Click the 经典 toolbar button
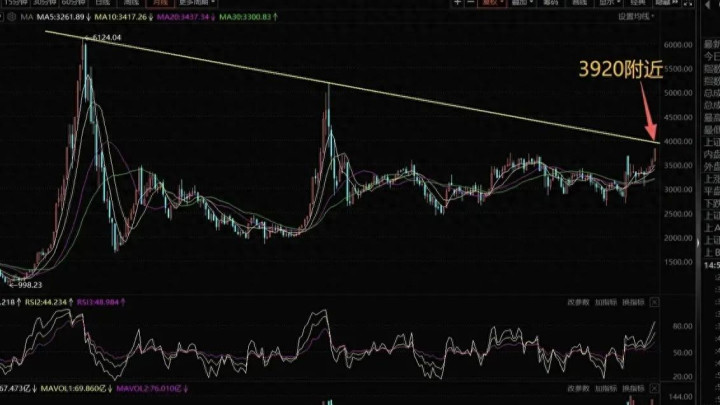This screenshot has height=405, width=720. [x=638, y=2]
